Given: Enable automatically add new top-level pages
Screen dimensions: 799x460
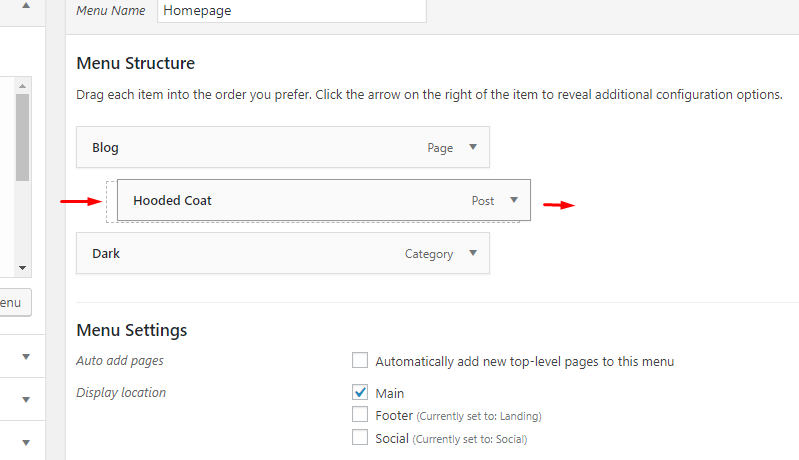Looking at the screenshot, I should (x=360, y=361).
